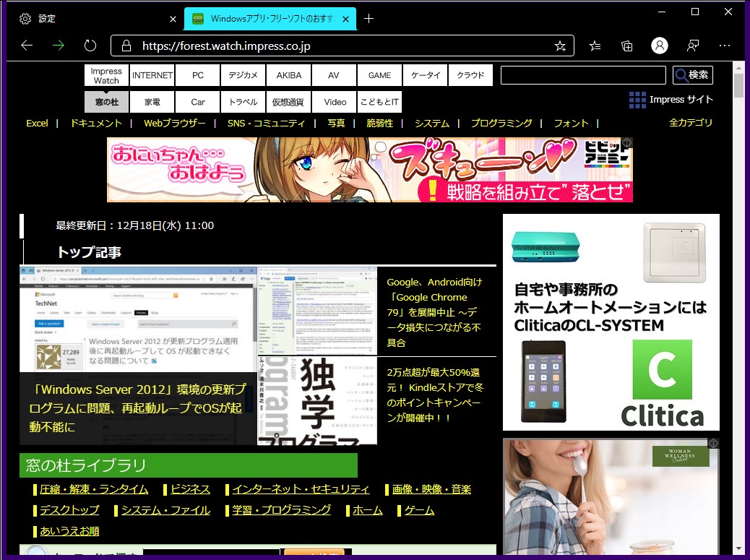Open the 脆弱性 category link
This screenshot has width=750, height=560.
(x=380, y=124)
